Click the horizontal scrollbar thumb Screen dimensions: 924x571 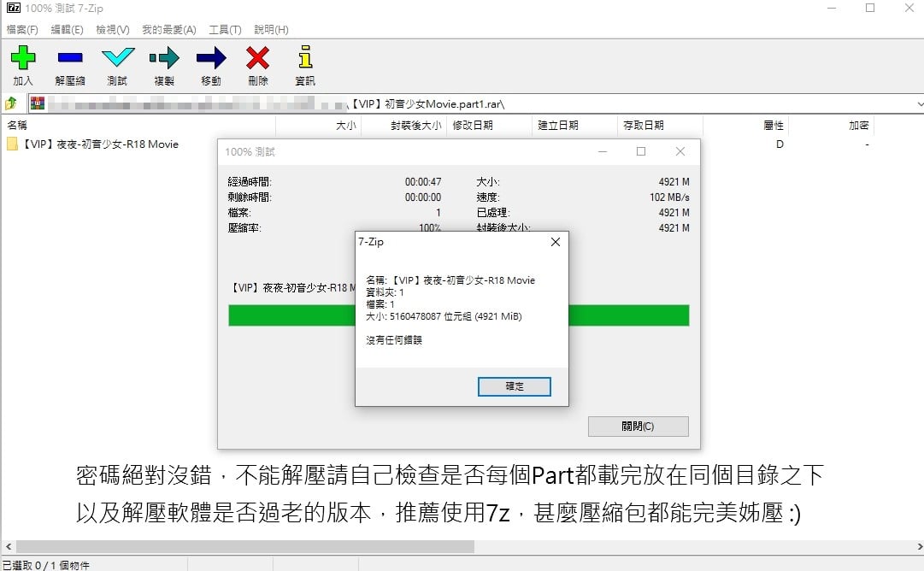(245, 547)
